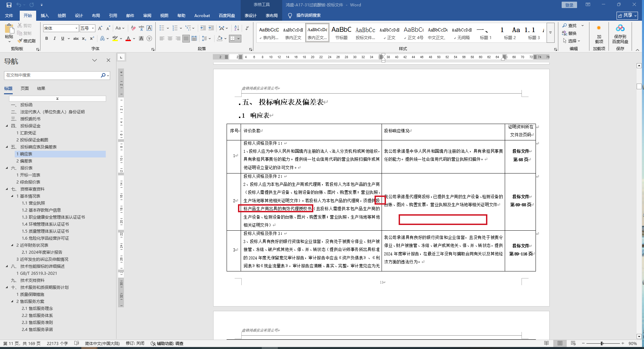Toggle underline formatting
The width and height of the screenshot is (644, 349).
pyautogui.click(x=63, y=38)
